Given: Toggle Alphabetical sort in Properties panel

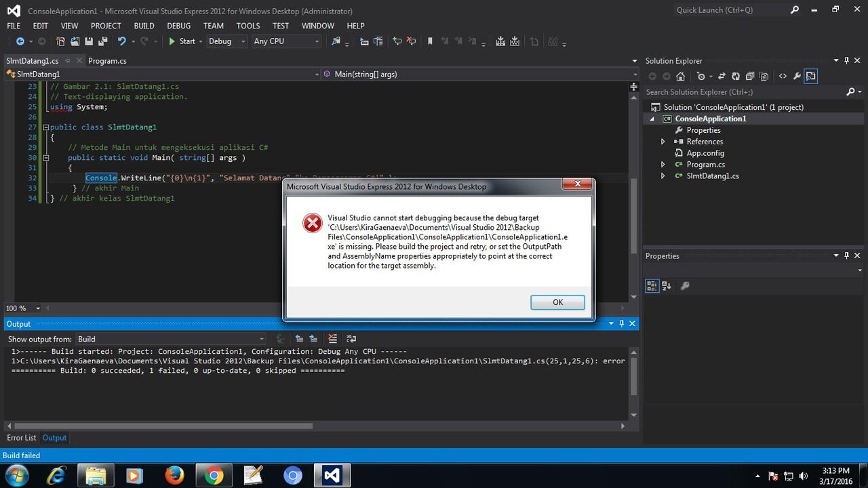Looking at the screenshot, I should tap(667, 286).
